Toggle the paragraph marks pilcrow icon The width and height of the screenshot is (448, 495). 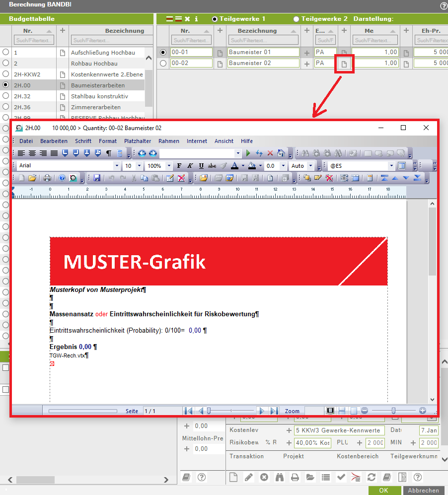[x=108, y=153]
